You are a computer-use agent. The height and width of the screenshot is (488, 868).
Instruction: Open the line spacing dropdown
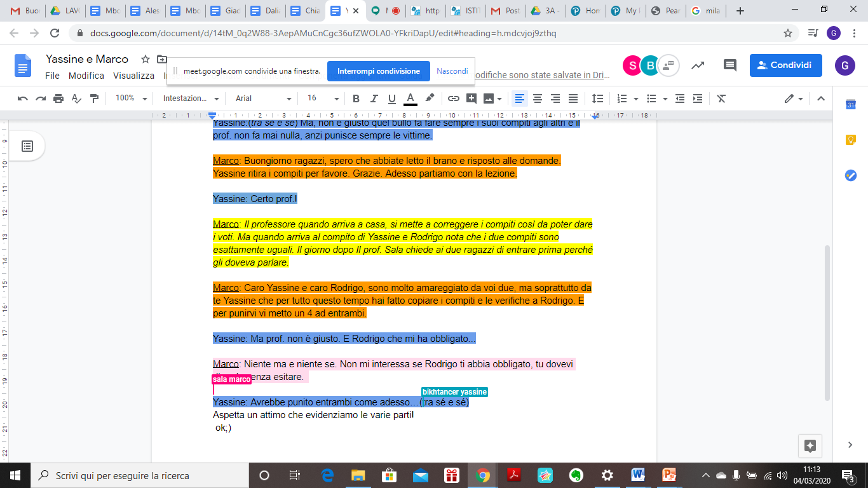tap(597, 98)
